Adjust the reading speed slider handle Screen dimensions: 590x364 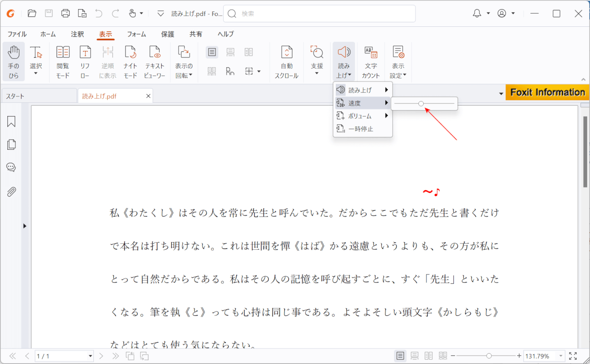[x=421, y=104]
